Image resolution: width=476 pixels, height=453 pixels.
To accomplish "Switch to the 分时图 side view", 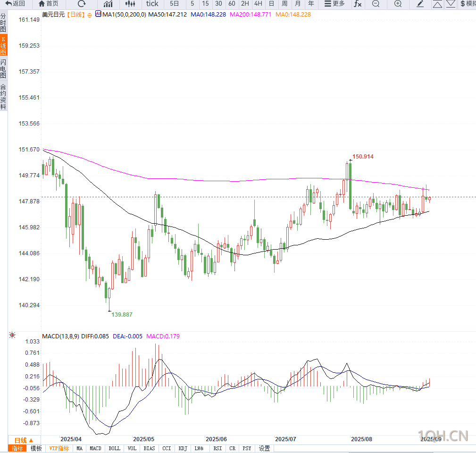I will point(3,23).
